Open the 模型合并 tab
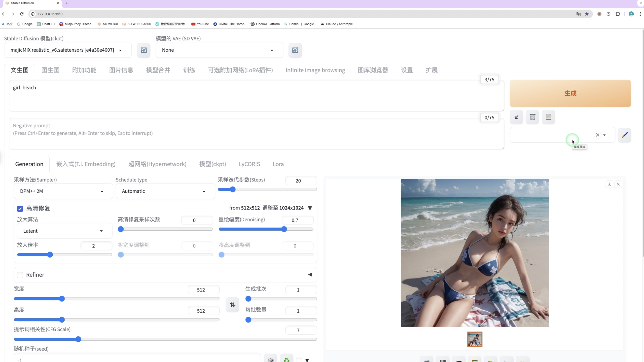This screenshot has width=644, height=362. point(158,70)
